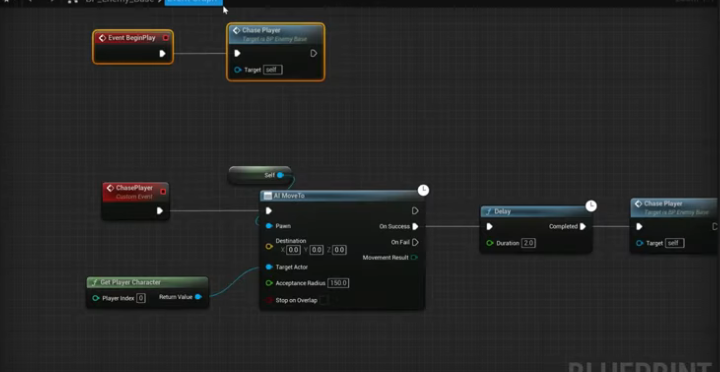This screenshot has width=720, height=372.
Task: Click the red delegate pin on Event BeginPlay
Action: click(x=166, y=38)
